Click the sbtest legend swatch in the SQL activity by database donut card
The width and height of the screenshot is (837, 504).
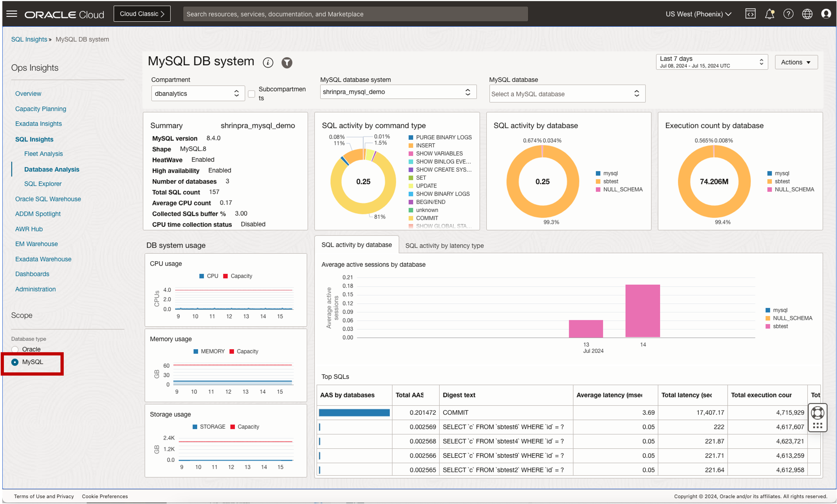(x=598, y=181)
